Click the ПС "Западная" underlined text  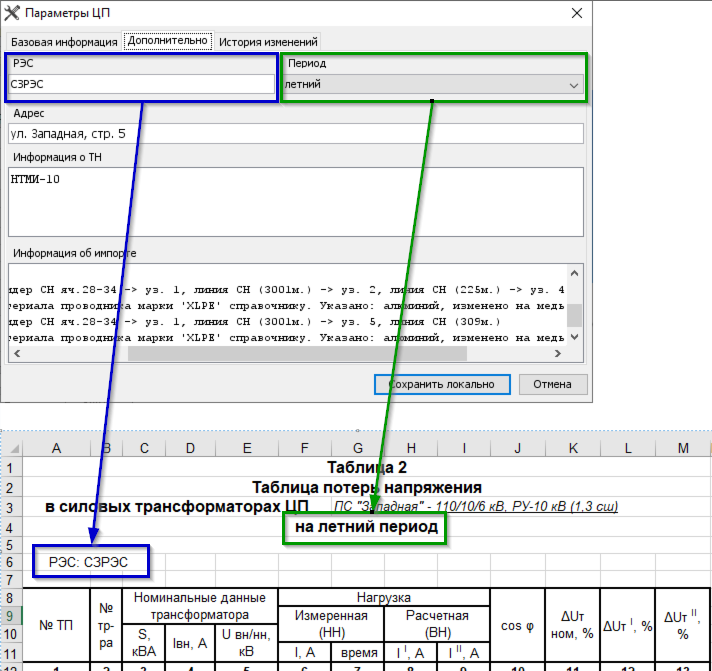tap(476, 506)
